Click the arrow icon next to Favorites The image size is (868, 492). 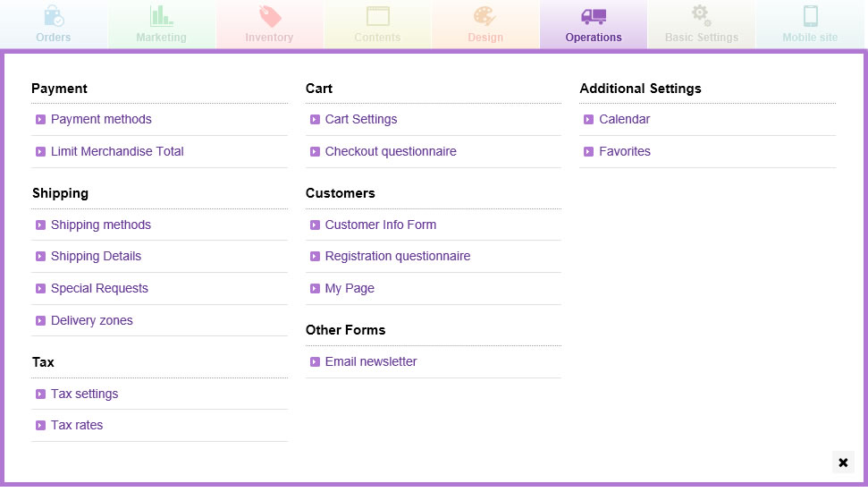tap(589, 152)
